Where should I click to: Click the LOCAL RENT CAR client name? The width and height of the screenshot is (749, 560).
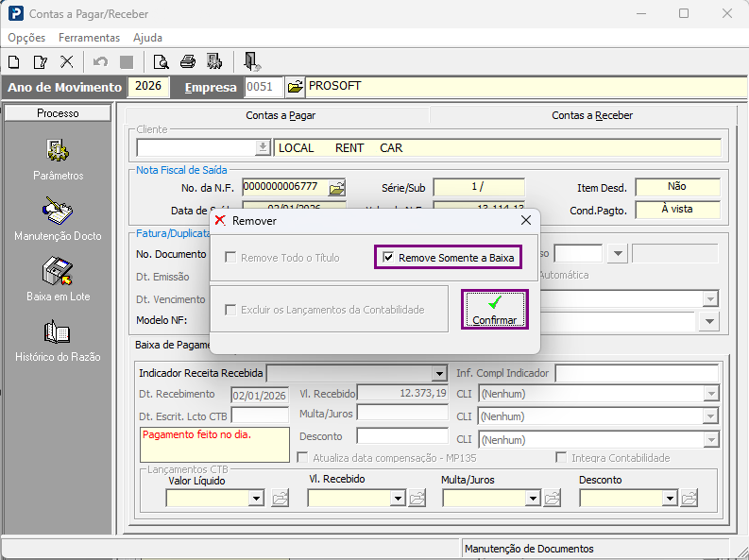[x=341, y=148]
